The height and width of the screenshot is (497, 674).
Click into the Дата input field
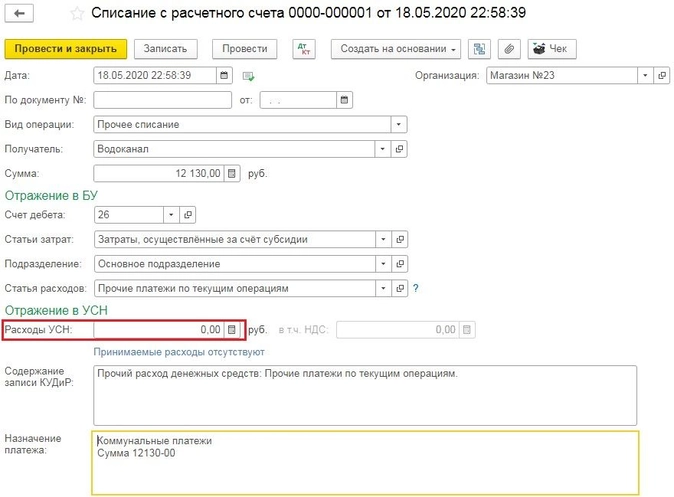point(155,76)
